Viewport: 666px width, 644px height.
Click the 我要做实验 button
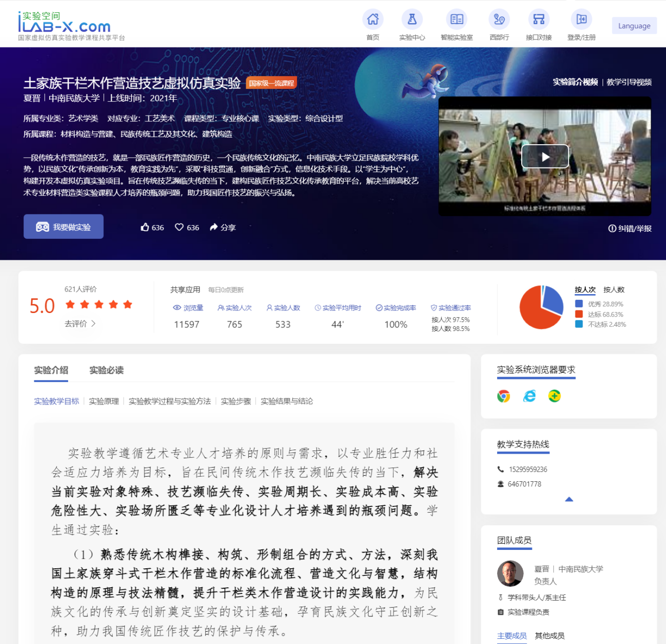[63, 227]
